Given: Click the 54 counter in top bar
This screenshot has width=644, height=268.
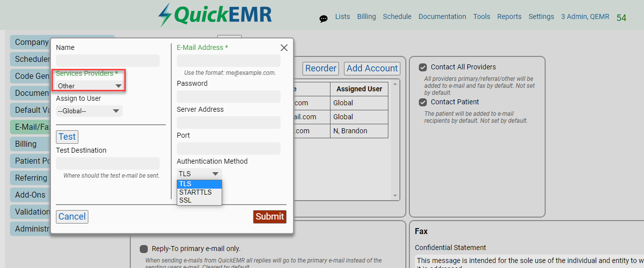Looking at the screenshot, I should (621, 18).
